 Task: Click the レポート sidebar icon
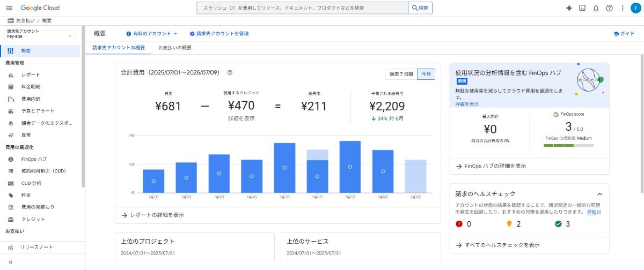pos(11,75)
